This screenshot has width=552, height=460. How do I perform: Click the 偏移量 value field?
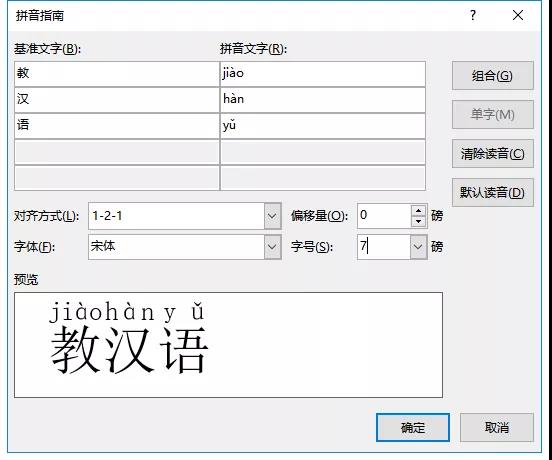[x=384, y=216]
